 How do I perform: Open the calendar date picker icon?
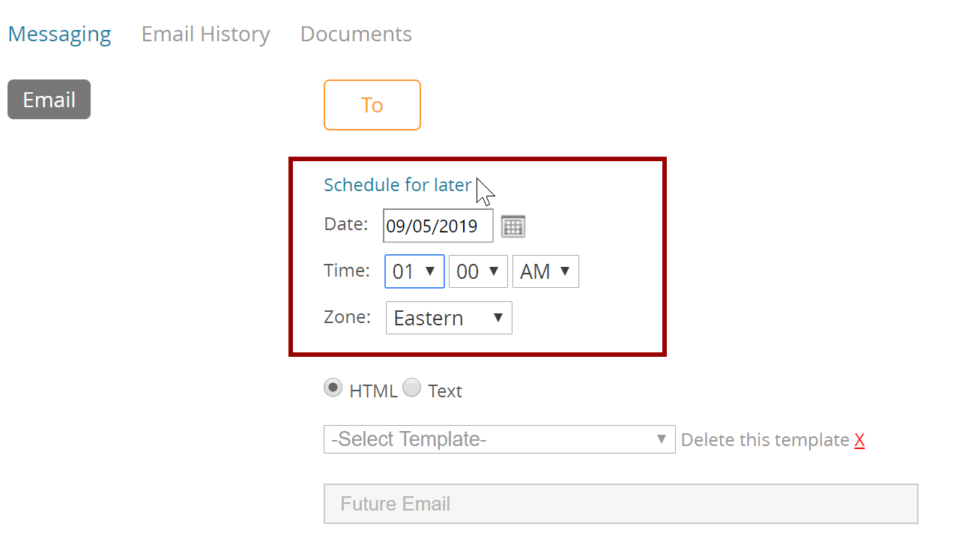point(513,226)
